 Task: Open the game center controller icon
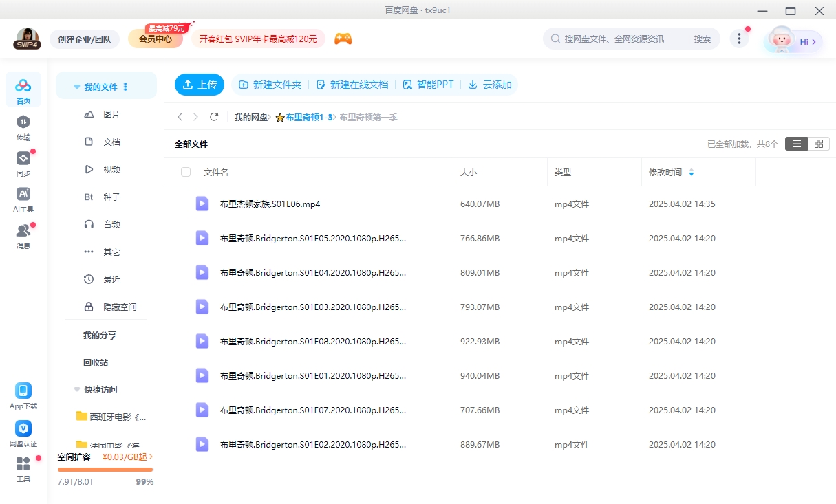pyautogui.click(x=343, y=39)
